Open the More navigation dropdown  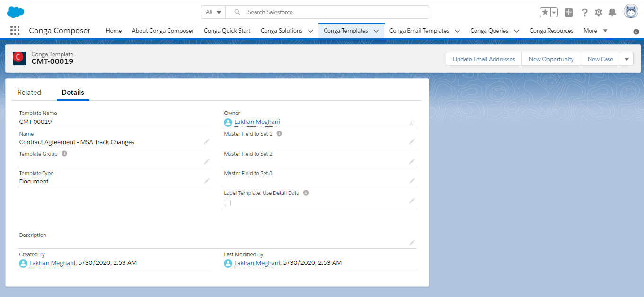tap(595, 30)
